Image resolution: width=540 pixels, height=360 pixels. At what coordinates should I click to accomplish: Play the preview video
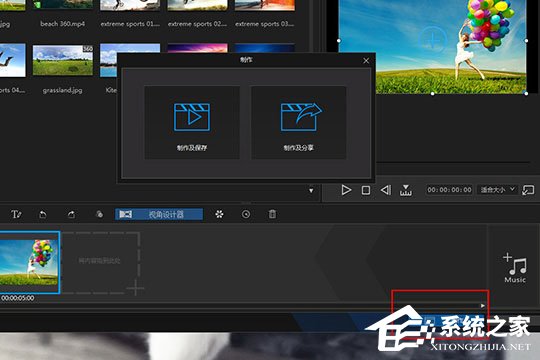(x=346, y=190)
